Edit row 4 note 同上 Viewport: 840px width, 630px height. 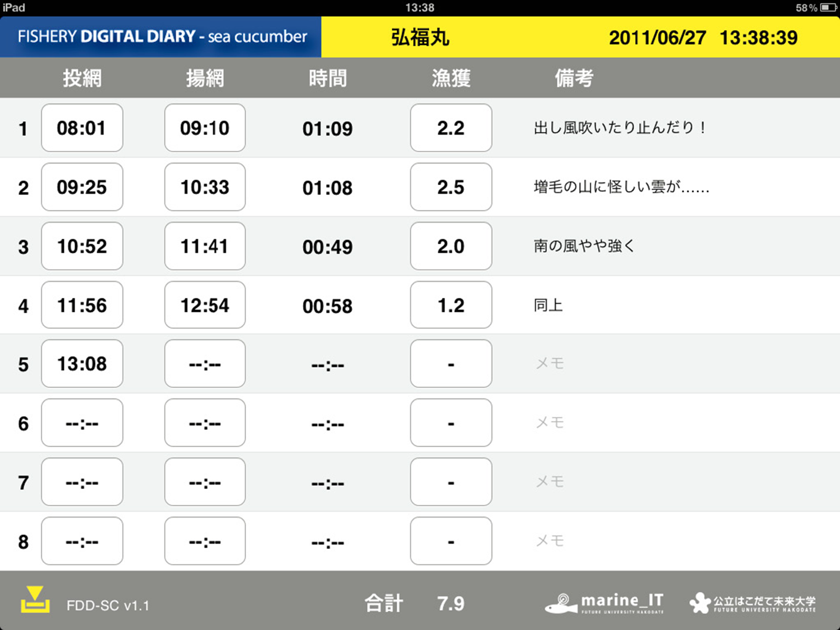tap(548, 305)
